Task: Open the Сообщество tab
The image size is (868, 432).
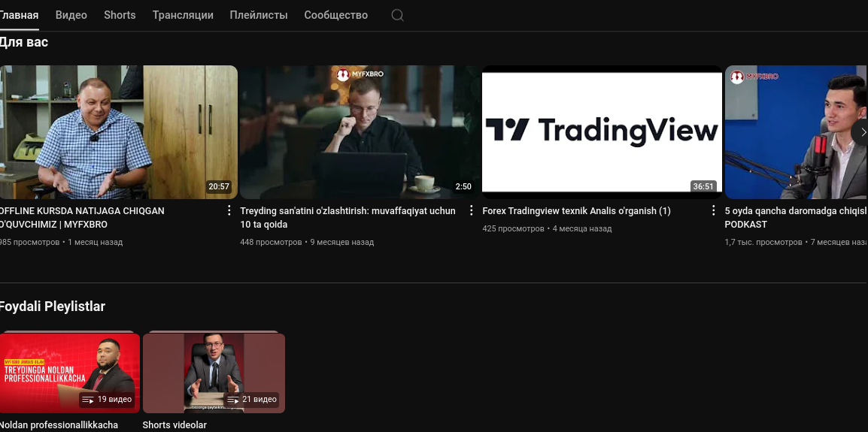Action: point(335,15)
